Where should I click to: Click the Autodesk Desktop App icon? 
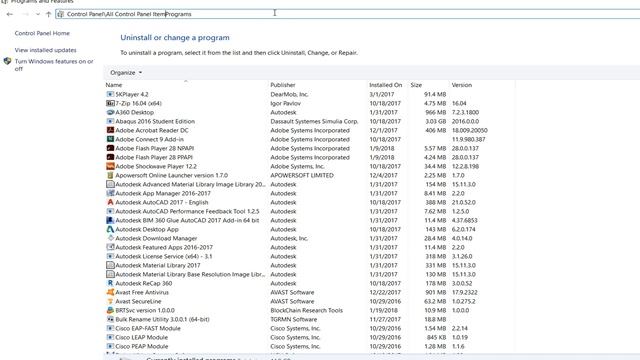[110, 229]
